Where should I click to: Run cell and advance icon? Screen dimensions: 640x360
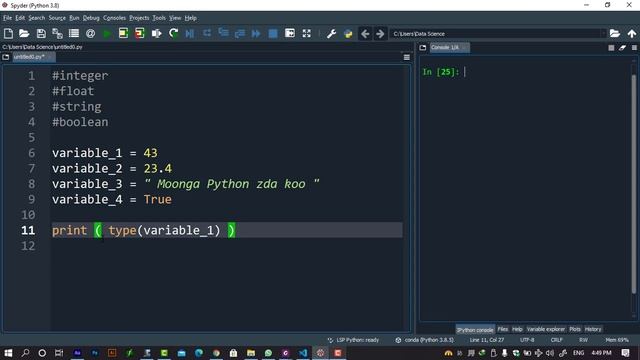coord(140,33)
